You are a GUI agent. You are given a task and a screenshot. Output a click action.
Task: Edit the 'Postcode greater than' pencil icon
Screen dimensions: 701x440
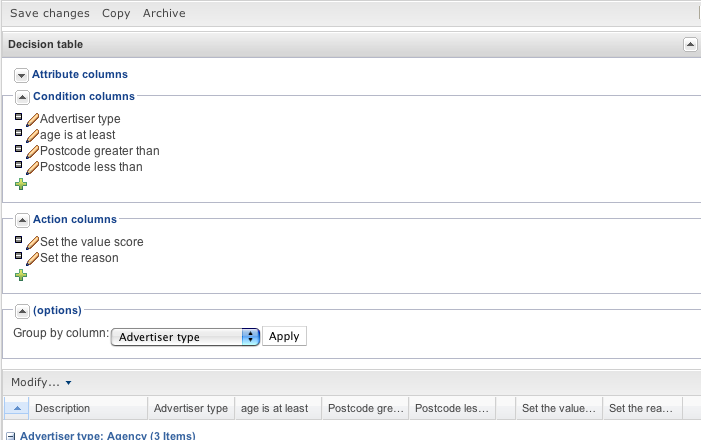pos(32,152)
